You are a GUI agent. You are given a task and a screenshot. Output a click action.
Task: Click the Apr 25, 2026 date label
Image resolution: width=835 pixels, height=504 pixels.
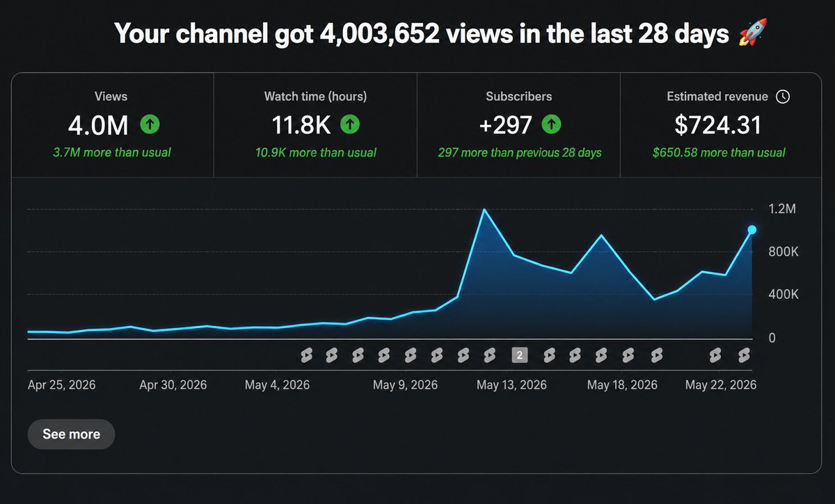point(61,384)
